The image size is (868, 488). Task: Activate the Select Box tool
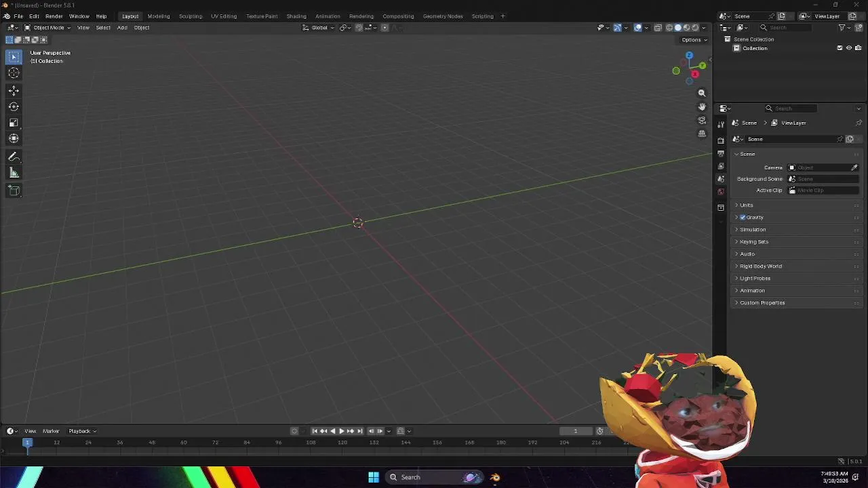[x=14, y=57]
